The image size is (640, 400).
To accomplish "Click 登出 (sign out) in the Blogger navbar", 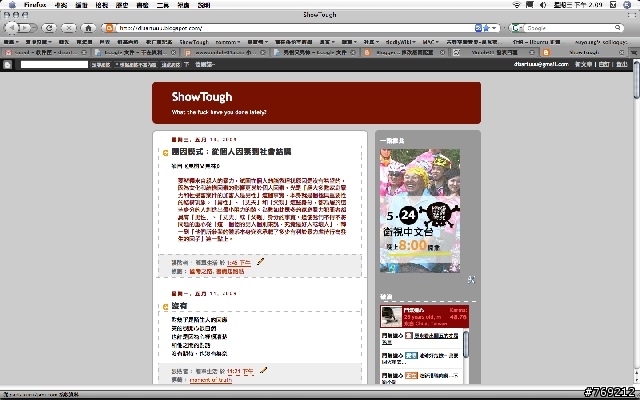I will pos(622,64).
